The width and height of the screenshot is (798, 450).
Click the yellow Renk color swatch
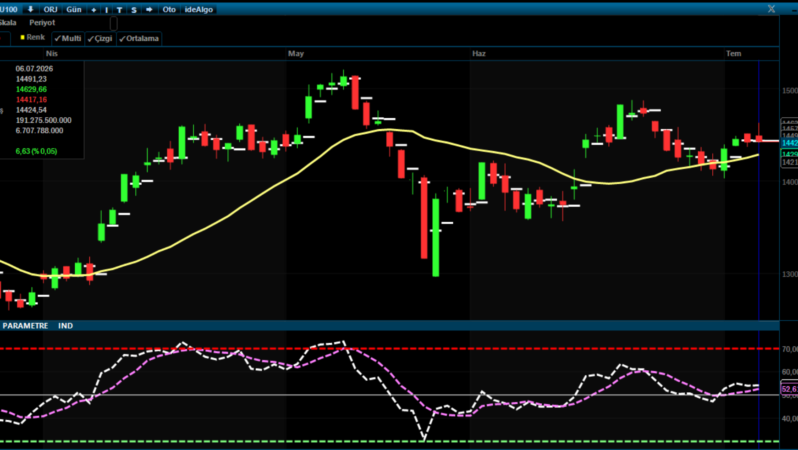[x=22, y=37]
